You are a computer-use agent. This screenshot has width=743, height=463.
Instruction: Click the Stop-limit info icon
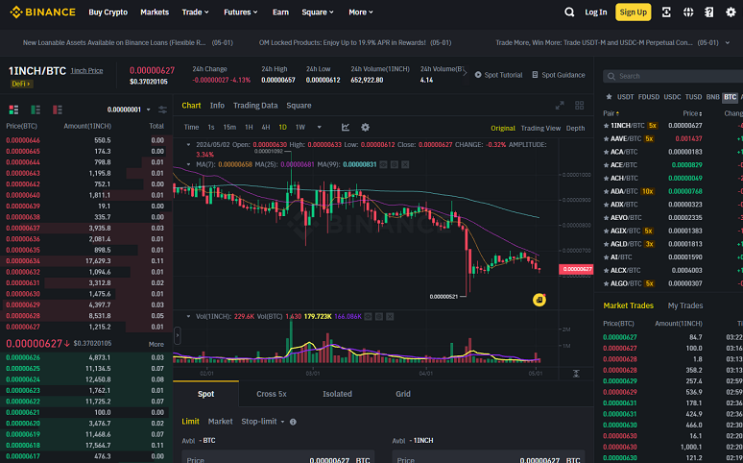tap(293, 422)
